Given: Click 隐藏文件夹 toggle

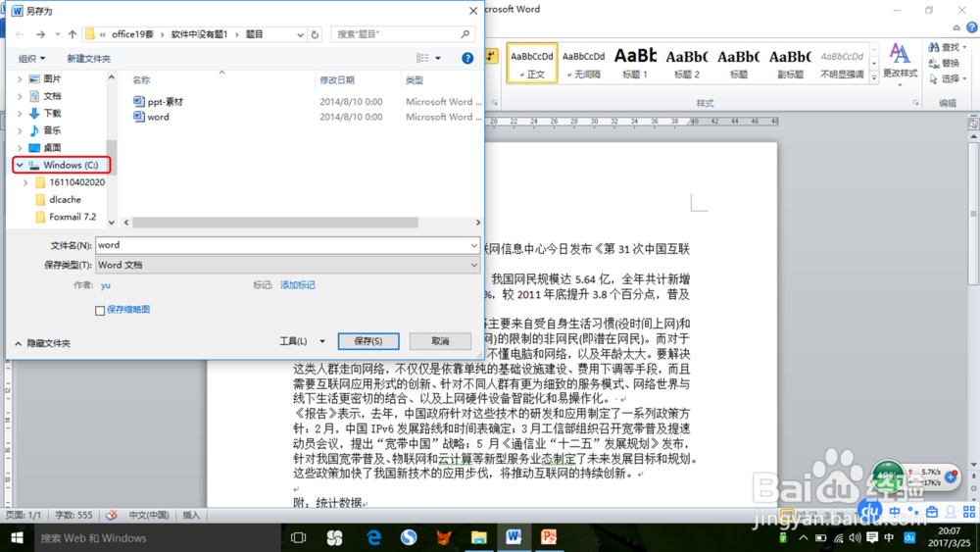Looking at the screenshot, I should 42,343.
